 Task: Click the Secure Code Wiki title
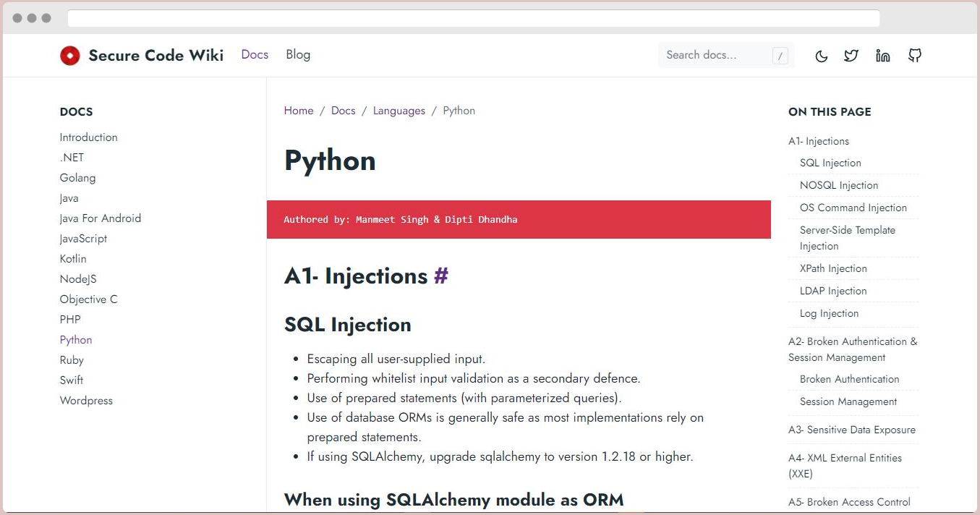pyautogui.click(x=156, y=56)
